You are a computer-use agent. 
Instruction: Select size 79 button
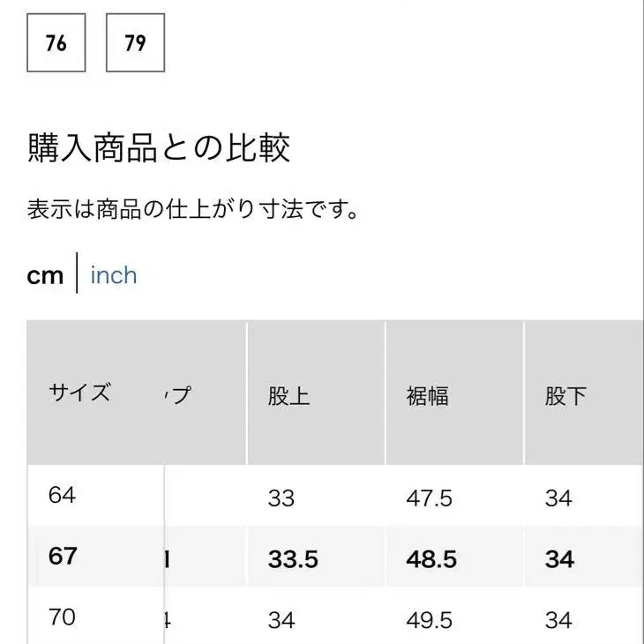click(135, 42)
